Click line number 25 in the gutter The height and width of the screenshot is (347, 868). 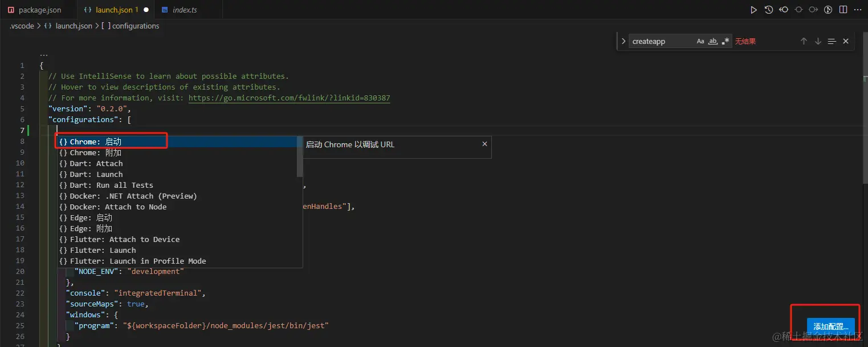tap(20, 325)
